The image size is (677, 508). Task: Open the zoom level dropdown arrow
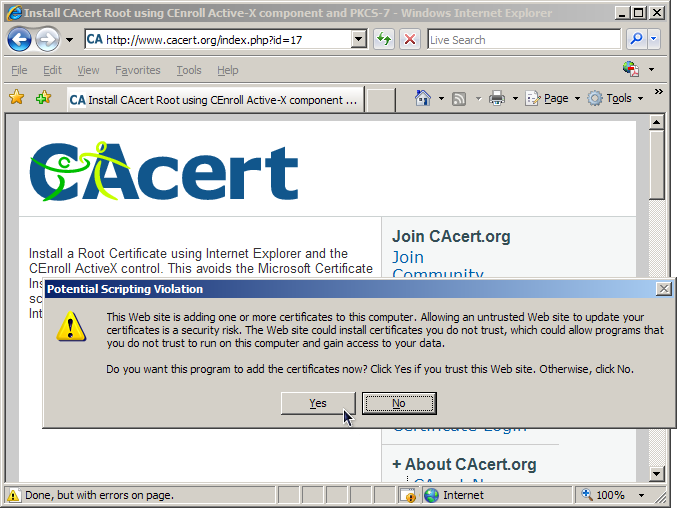coord(642,495)
